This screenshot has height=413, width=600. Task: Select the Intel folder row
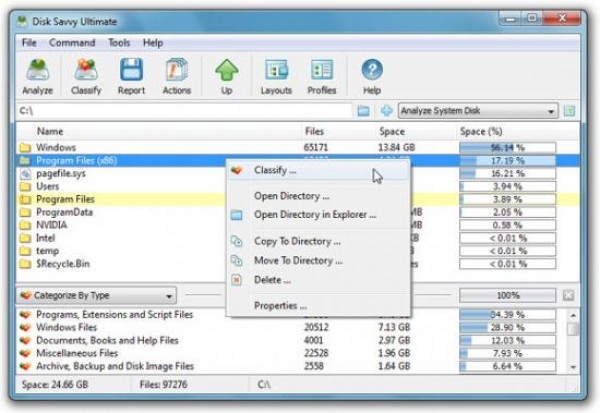(297, 238)
